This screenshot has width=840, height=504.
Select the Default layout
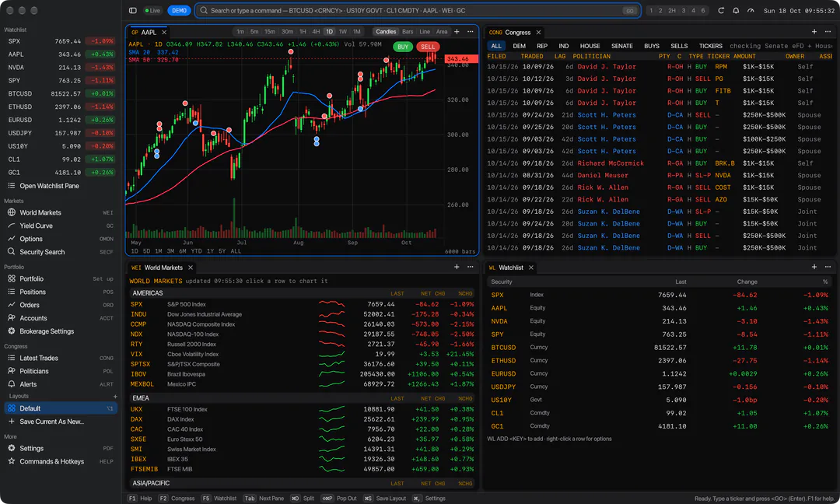point(60,408)
